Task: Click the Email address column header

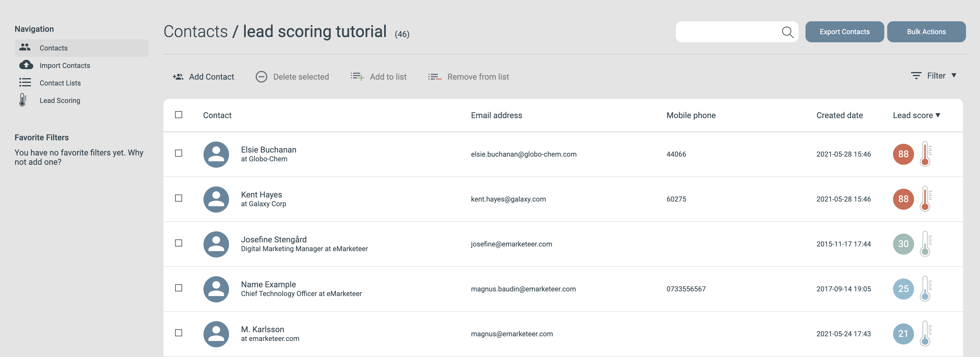Action: click(x=496, y=115)
